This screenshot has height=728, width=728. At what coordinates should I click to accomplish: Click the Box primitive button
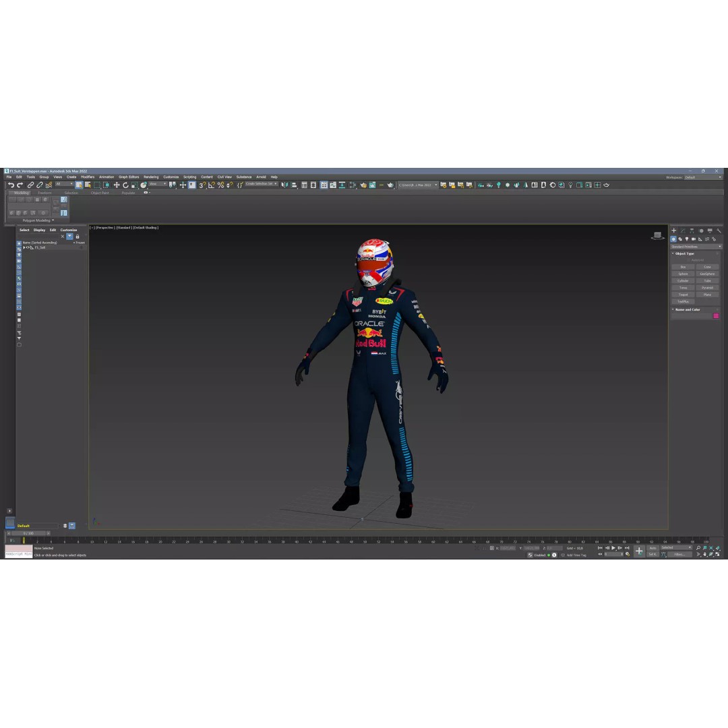click(x=683, y=267)
